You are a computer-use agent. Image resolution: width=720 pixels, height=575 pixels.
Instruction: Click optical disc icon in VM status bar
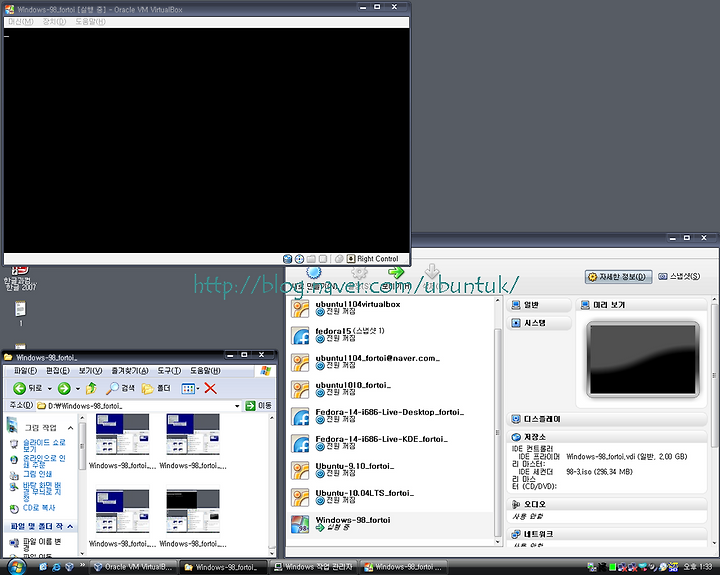click(299, 259)
